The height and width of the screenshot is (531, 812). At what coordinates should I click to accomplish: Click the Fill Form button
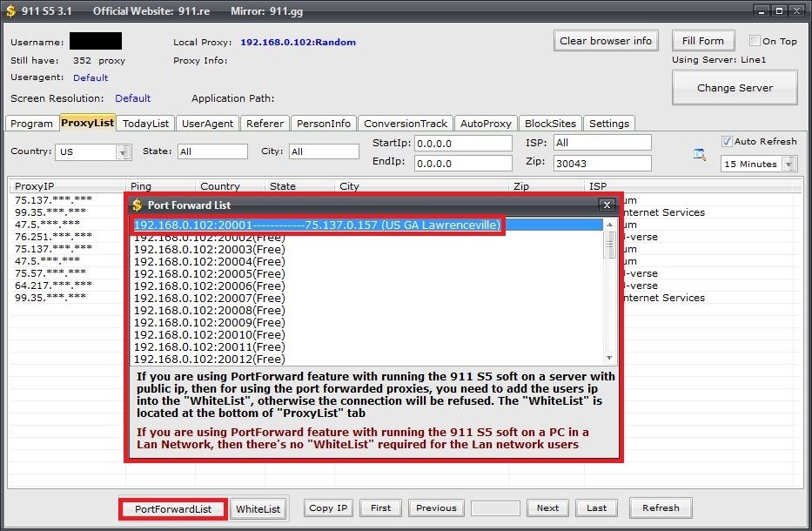pos(703,41)
